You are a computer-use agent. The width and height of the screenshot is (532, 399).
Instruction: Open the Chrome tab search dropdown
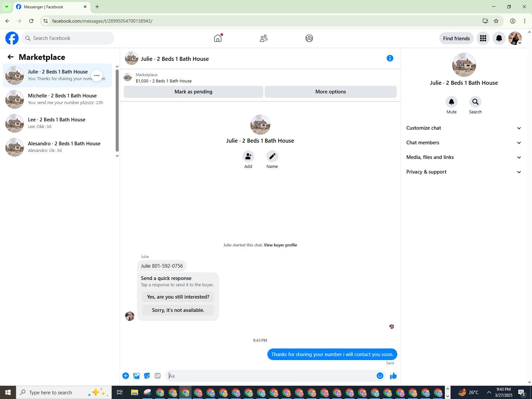6,7
